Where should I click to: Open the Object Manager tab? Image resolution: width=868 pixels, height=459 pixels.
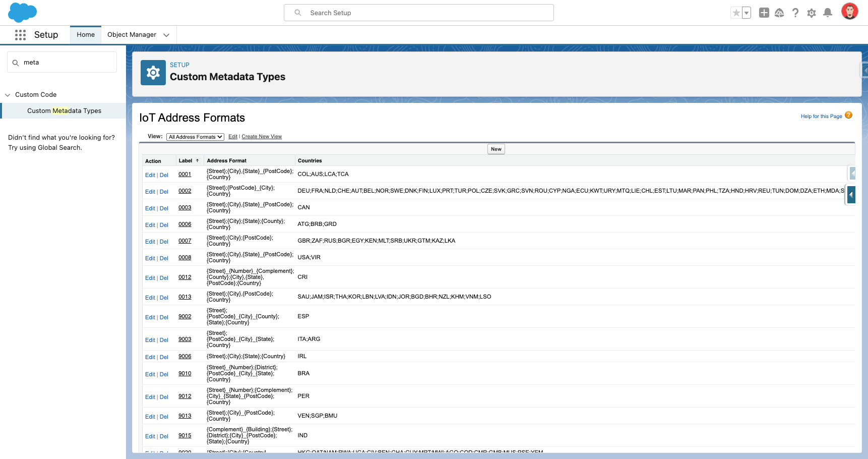tap(132, 35)
